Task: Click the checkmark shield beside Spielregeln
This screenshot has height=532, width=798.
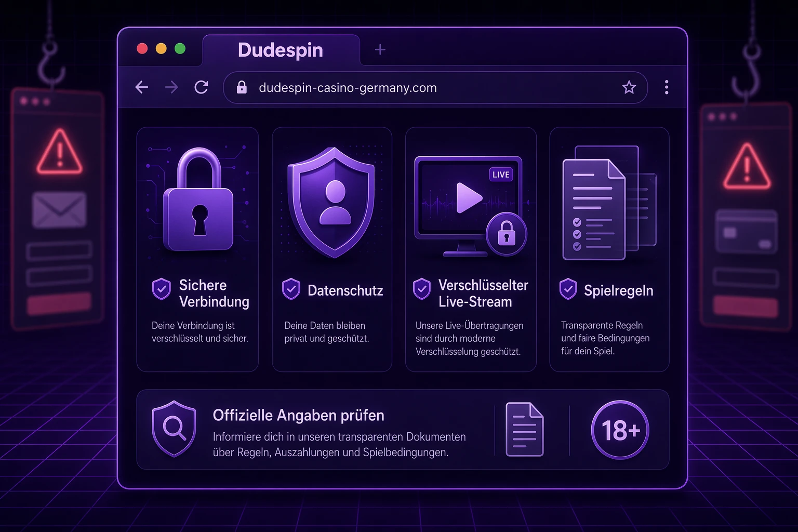Action: [568, 289]
